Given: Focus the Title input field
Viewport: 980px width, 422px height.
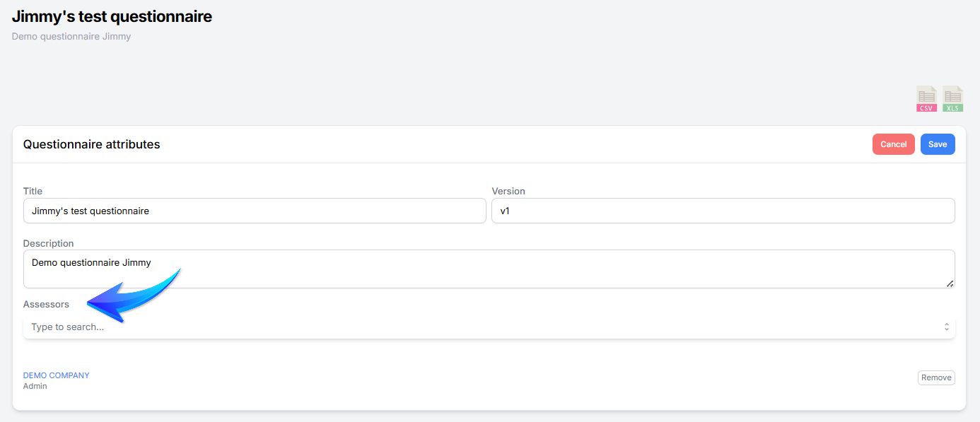Looking at the screenshot, I should (255, 211).
